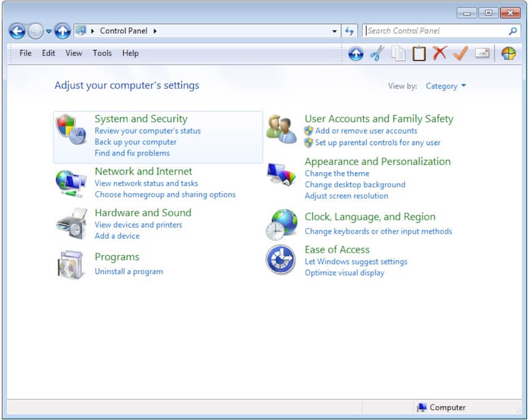This screenshot has height=420, width=529.
Task: Open the File menu
Action: pyautogui.click(x=26, y=53)
